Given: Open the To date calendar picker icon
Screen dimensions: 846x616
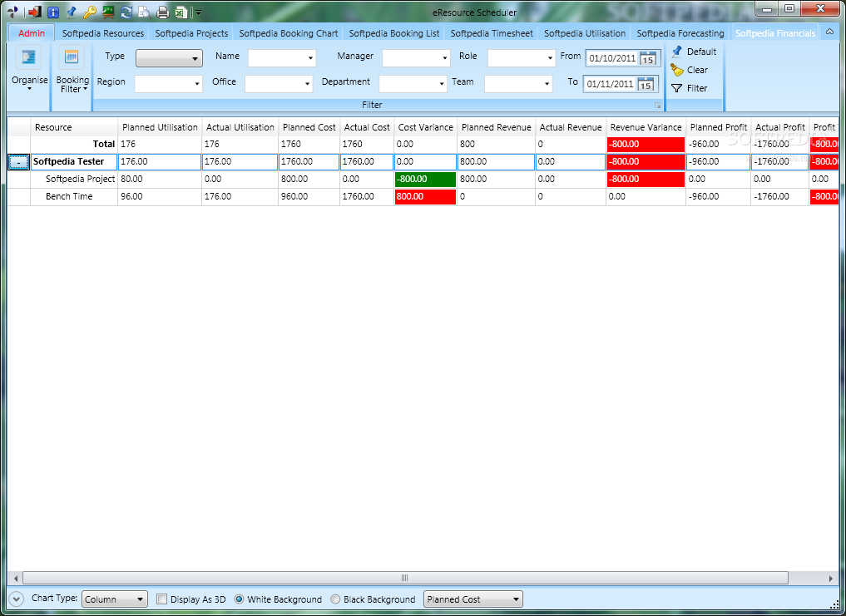Looking at the screenshot, I should click(646, 84).
